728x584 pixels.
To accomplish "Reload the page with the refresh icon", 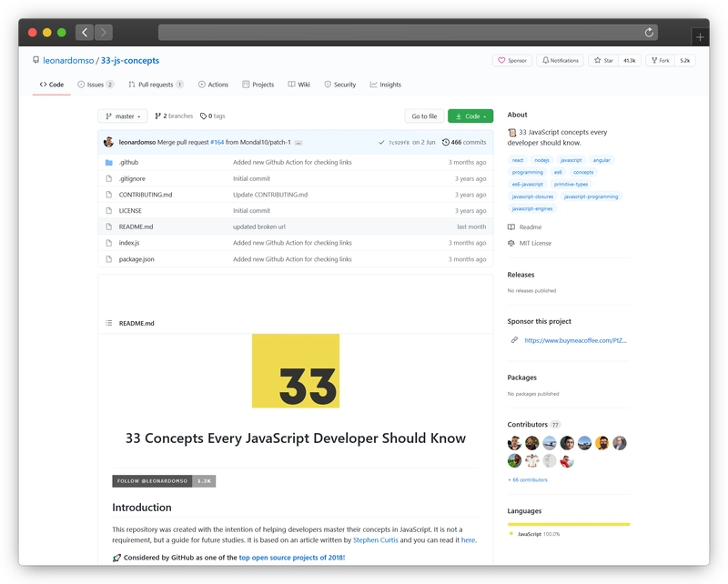I will point(649,32).
